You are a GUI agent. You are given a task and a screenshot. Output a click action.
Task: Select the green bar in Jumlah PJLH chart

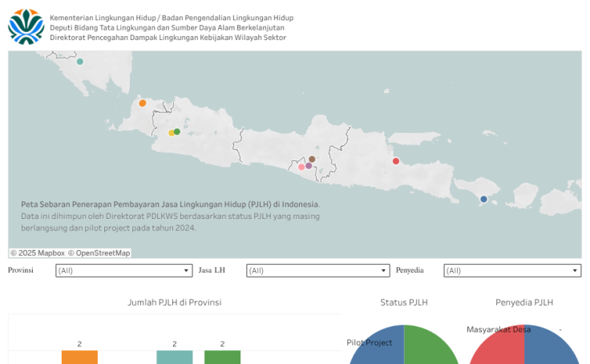222,358
